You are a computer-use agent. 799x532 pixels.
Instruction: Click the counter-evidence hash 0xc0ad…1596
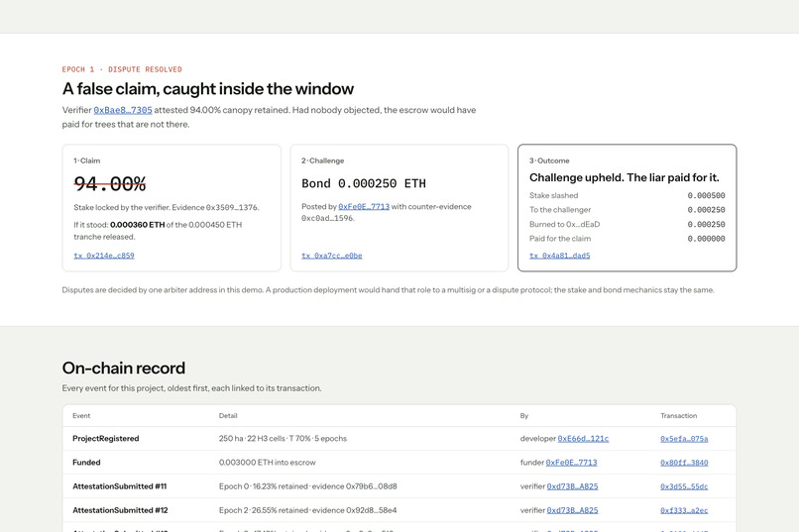pyautogui.click(x=328, y=218)
